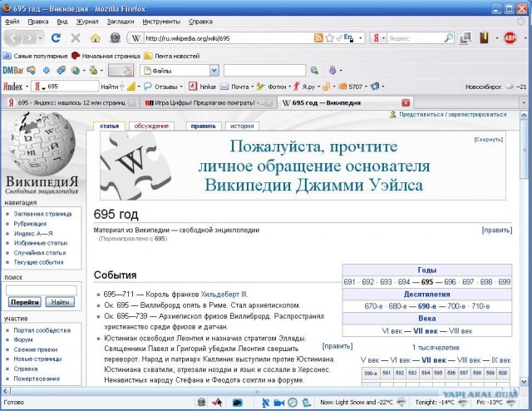532x411 pixels.
Task: Open the обсуждение wiki tab
Action: (151, 126)
